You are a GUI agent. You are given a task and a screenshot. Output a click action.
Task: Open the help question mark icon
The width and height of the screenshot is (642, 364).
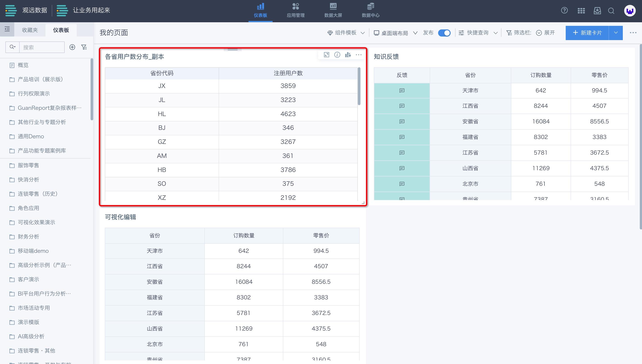point(564,10)
